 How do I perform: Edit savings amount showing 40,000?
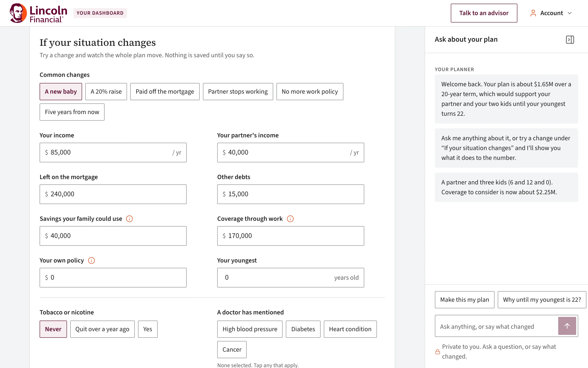click(113, 236)
